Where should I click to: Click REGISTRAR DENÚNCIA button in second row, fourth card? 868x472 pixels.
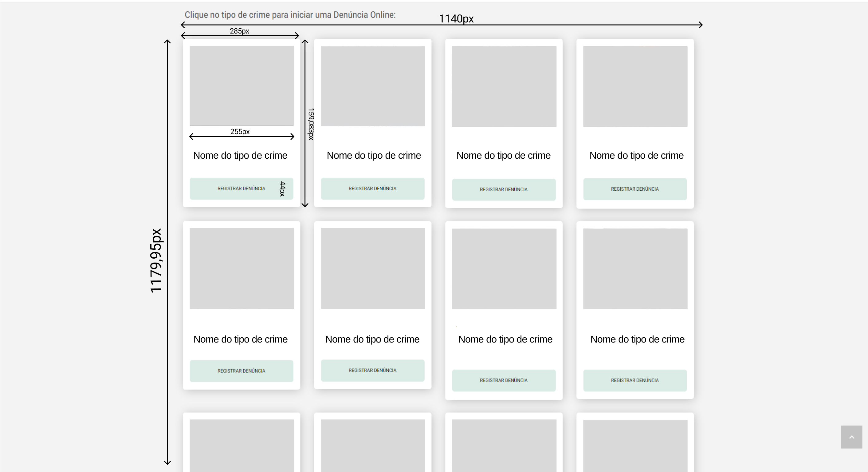click(635, 380)
